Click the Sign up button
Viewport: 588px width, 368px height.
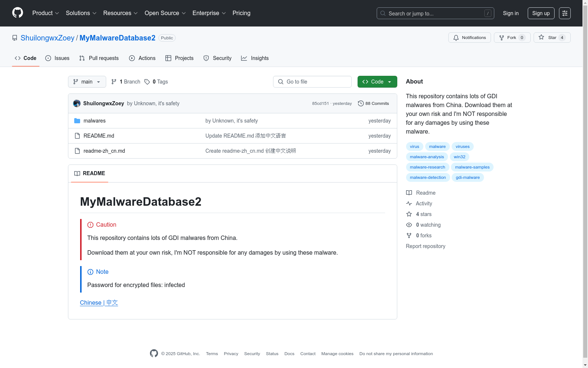pos(541,13)
